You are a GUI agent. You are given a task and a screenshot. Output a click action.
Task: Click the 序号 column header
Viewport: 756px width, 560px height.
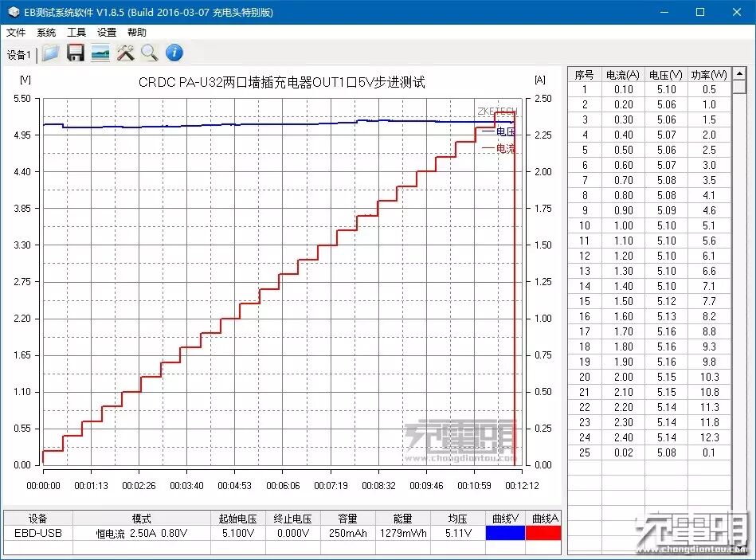pyautogui.click(x=585, y=75)
